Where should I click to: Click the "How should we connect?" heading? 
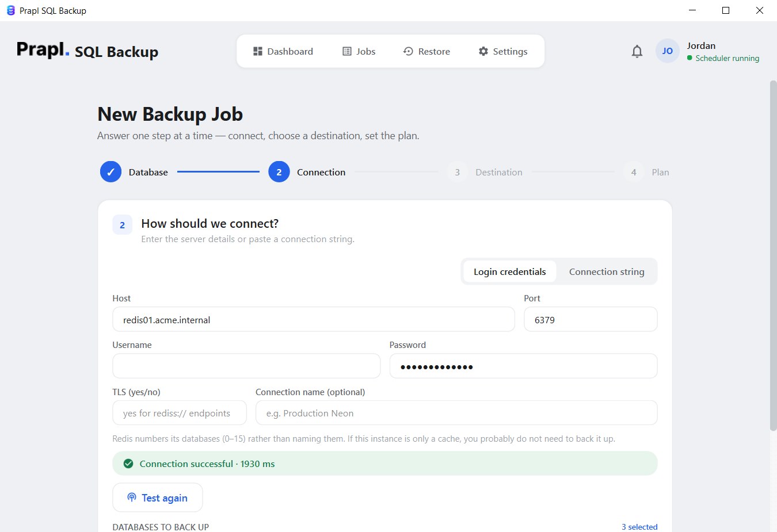click(210, 224)
